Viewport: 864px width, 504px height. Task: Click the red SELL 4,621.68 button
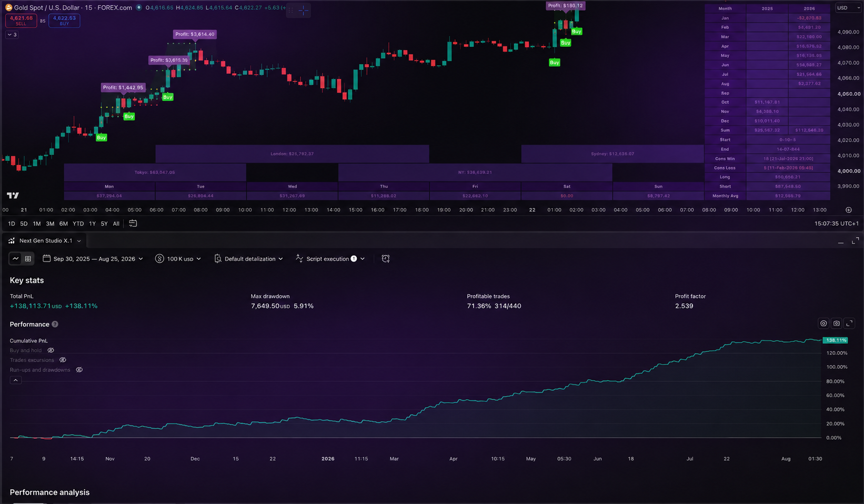[21, 21]
